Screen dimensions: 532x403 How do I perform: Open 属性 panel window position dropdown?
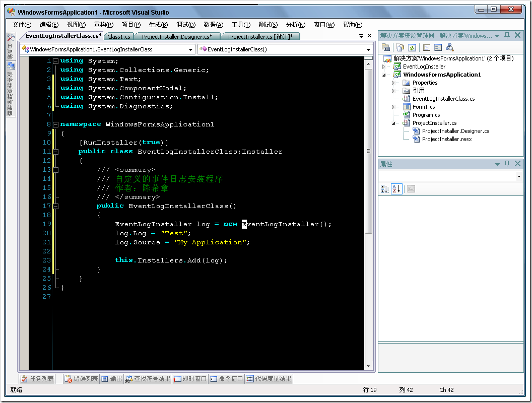click(x=497, y=164)
